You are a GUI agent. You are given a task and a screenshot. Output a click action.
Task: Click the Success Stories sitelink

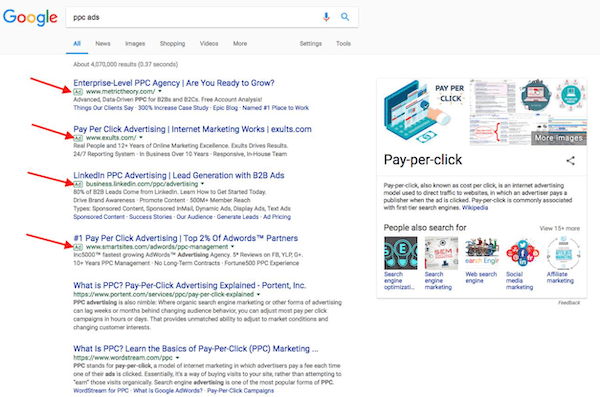[x=150, y=217]
